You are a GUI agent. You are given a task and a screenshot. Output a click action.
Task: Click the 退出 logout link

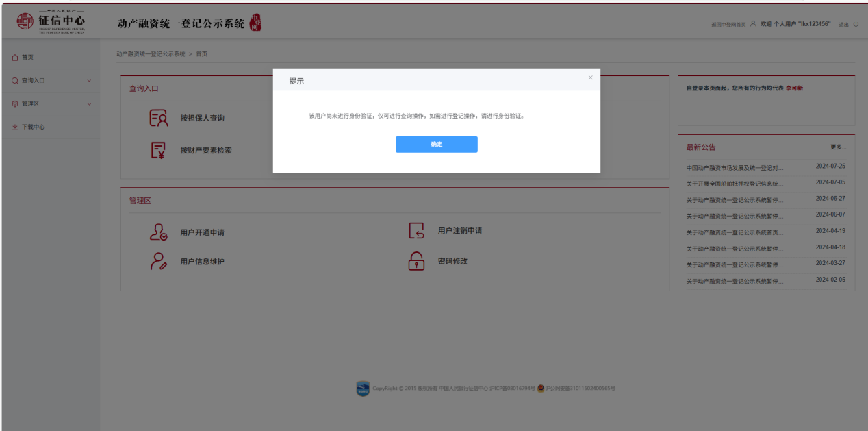(x=843, y=24)
